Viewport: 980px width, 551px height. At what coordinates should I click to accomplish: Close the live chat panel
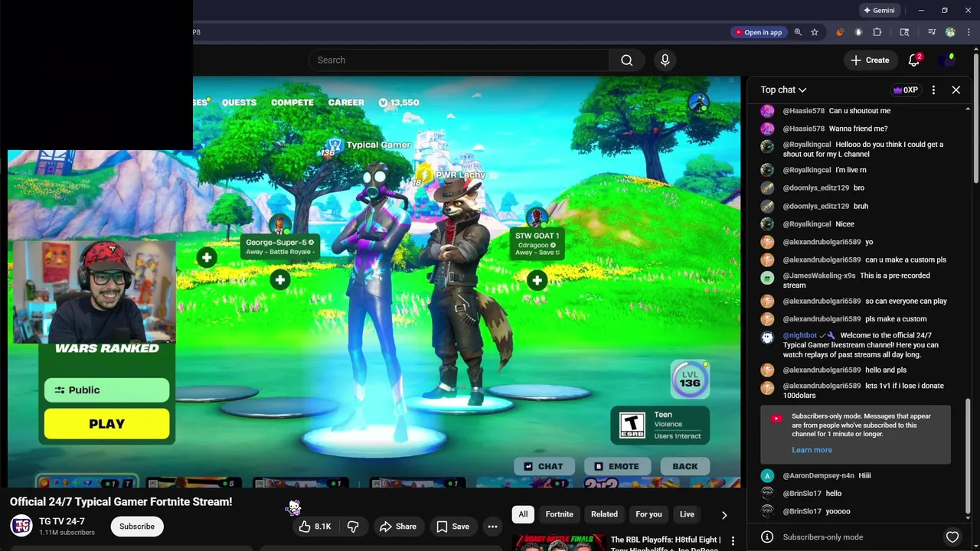tap(956, 90)
